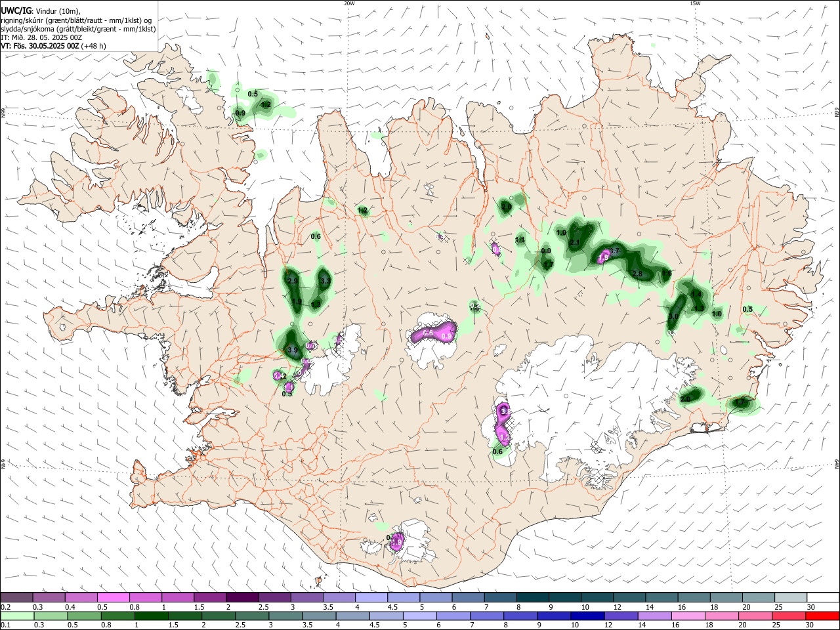The height and width of the screenshot is (630, 840).
Task: Click the 'VT: Fös. 30.05.2025 00Z' valid time
Action: click(x=40, y=46)
